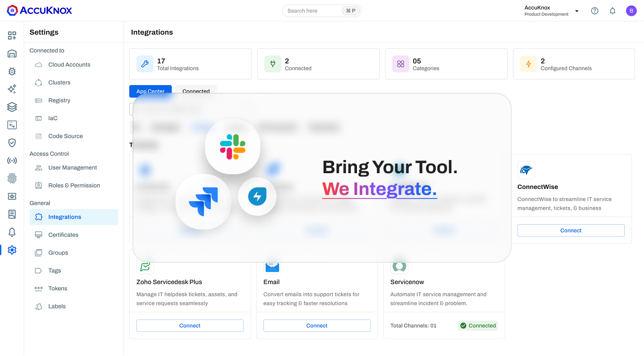
Task: Focus the Search here field
Action: click(321, 11)
